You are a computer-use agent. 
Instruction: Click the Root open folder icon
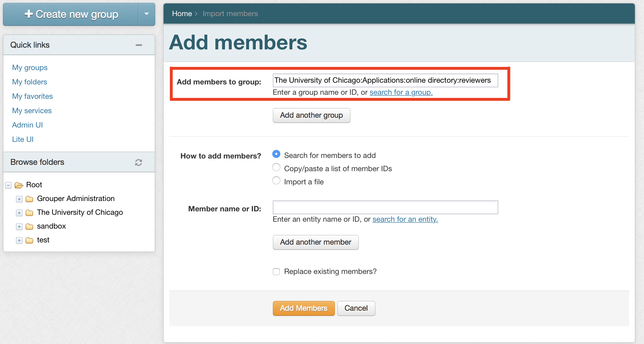coord(19,185)
